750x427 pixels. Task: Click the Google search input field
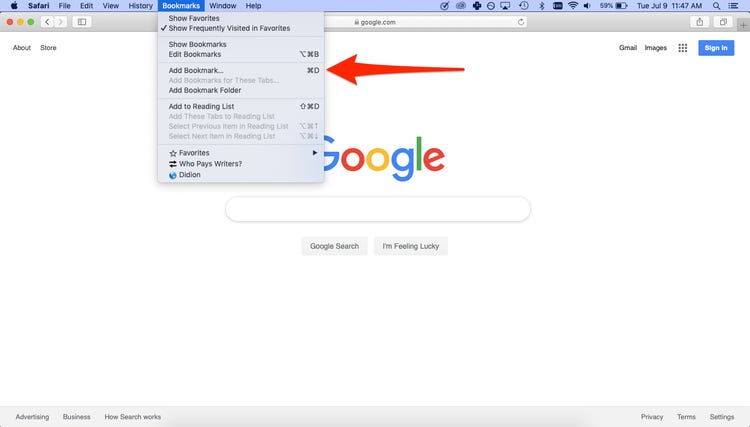coord(378,209)
